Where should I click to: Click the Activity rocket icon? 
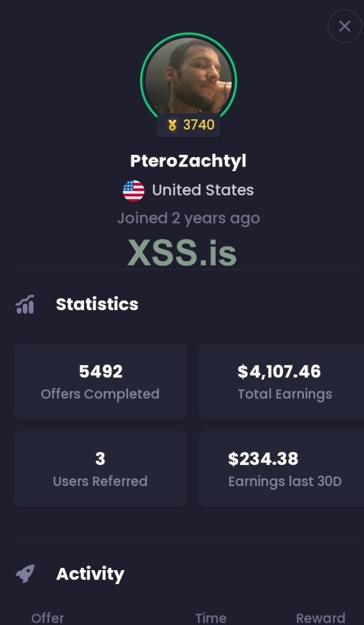pos(25,574)
